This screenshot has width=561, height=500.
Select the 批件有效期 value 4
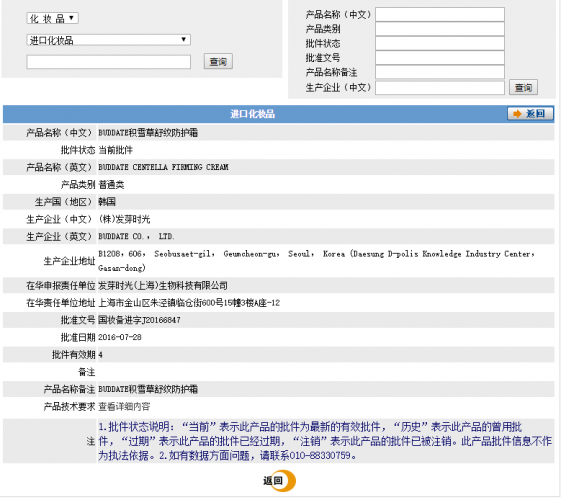[x=101, y=355]
